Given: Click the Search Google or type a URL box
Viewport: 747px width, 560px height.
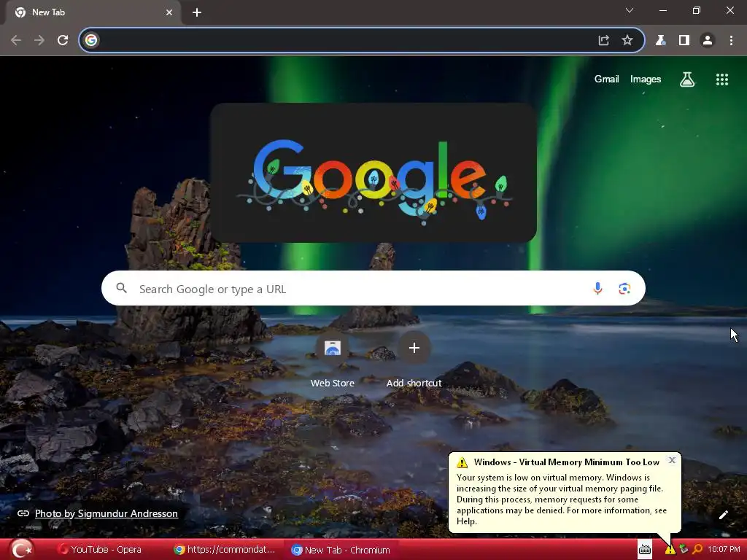Looking at the screenshot, I should 373,289.
